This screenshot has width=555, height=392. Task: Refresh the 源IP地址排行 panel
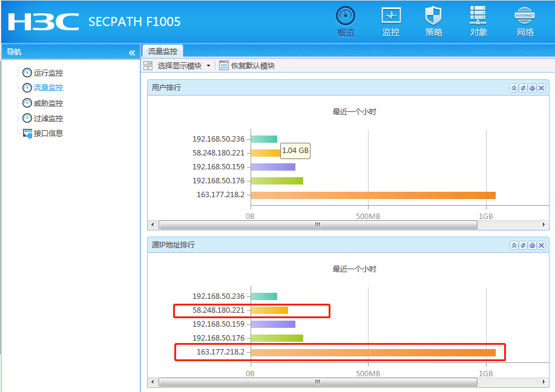coord(523,245)
